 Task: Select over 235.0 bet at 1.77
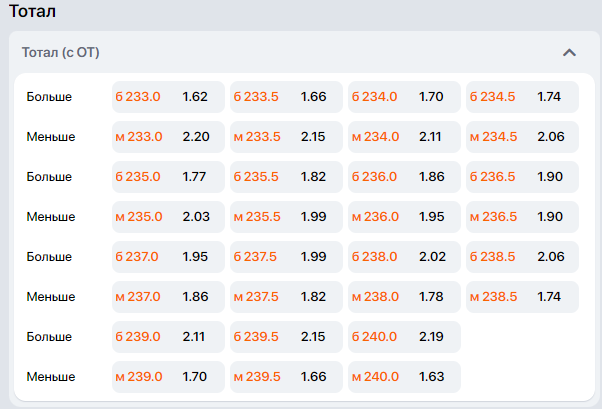(168, 177)
